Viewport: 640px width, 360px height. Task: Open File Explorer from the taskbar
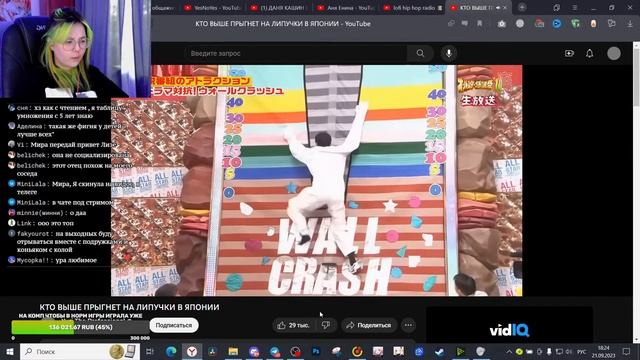click(233, 351)
